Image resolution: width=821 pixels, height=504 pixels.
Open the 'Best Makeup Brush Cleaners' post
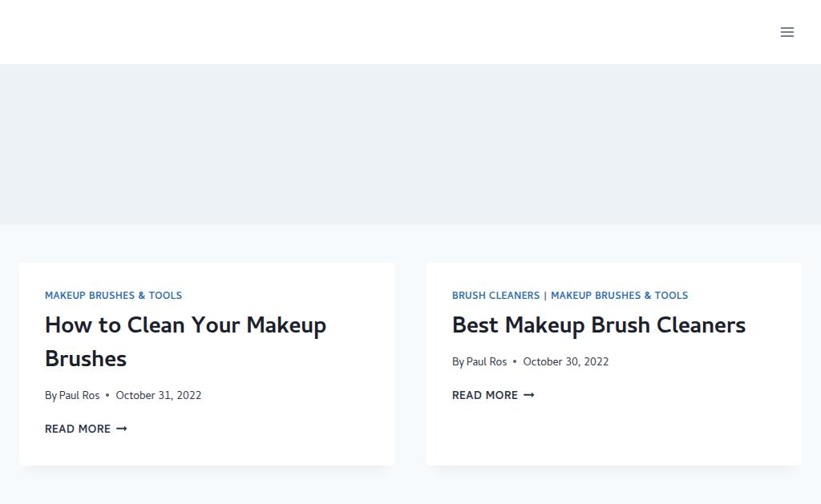click(598, 325)
